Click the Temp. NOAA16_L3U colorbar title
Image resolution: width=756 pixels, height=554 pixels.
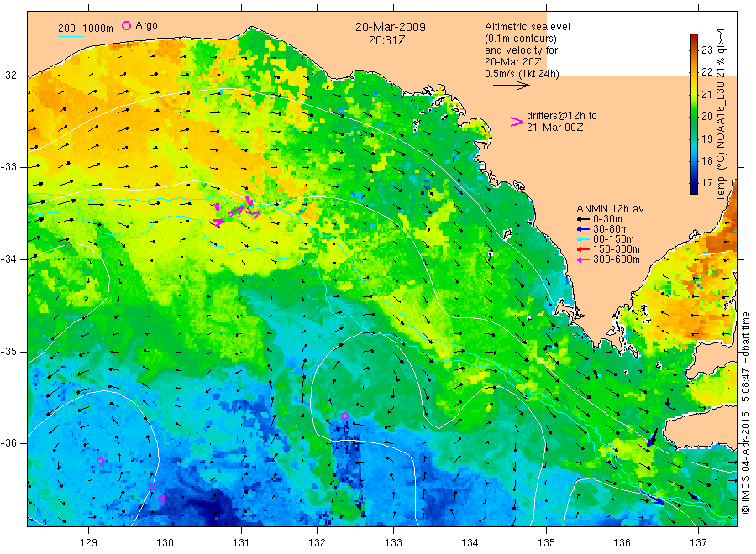(721, 114)
